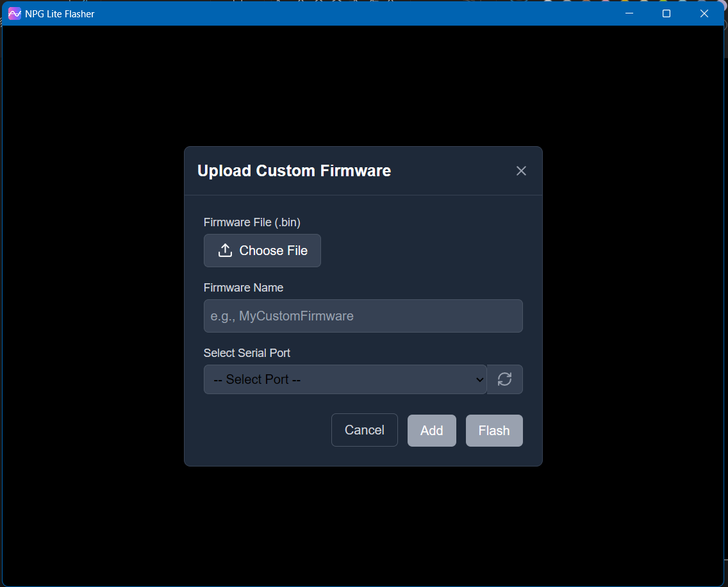Screen dimensions: 728x587
Task: Click the Upload Custom Firmware heading
Action: 294,171
